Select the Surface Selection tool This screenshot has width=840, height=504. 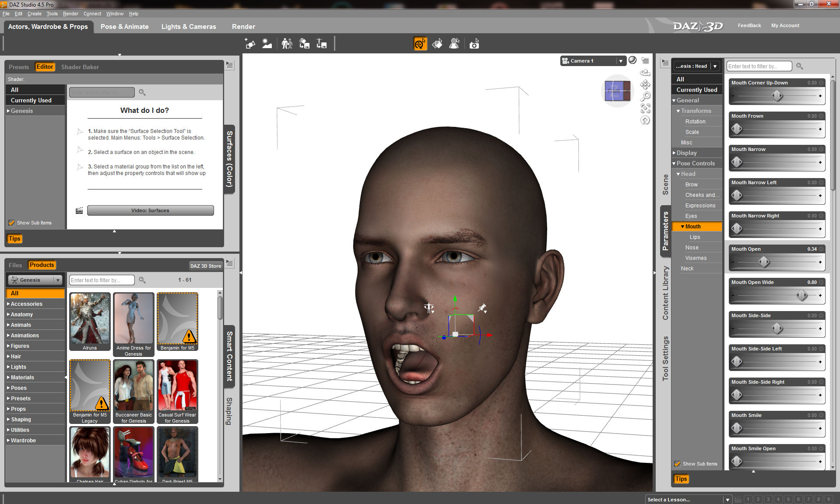pyautogui.click(x=437, y=44)
